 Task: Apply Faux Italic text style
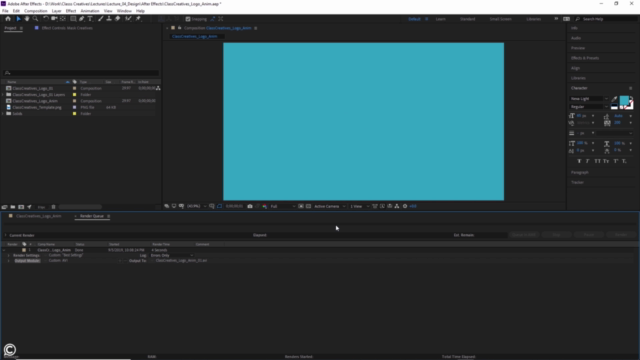(x=588, y=161)
